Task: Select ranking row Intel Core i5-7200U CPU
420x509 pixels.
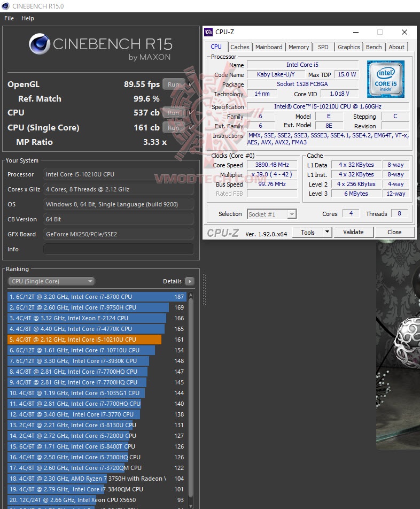Action: (x=97, y=436)
